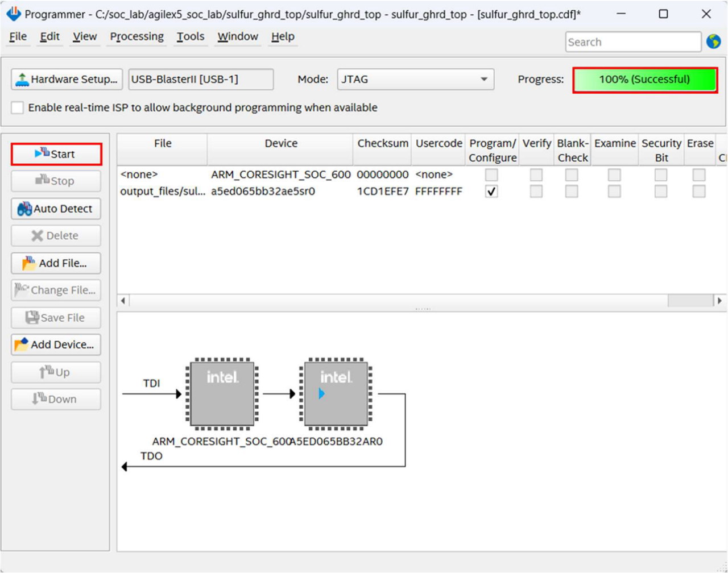Select the ARM_CORESIGHT_SOC_600 chip in diagram

coord(222,394)
